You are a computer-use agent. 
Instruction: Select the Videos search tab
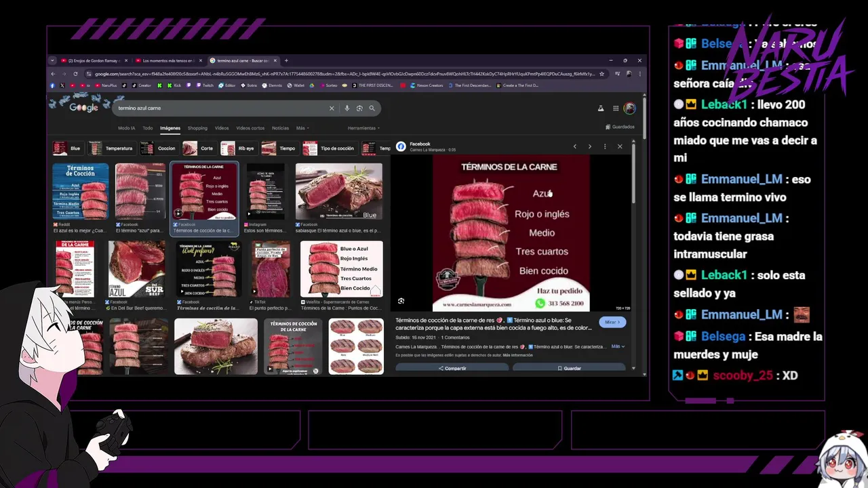222,128
